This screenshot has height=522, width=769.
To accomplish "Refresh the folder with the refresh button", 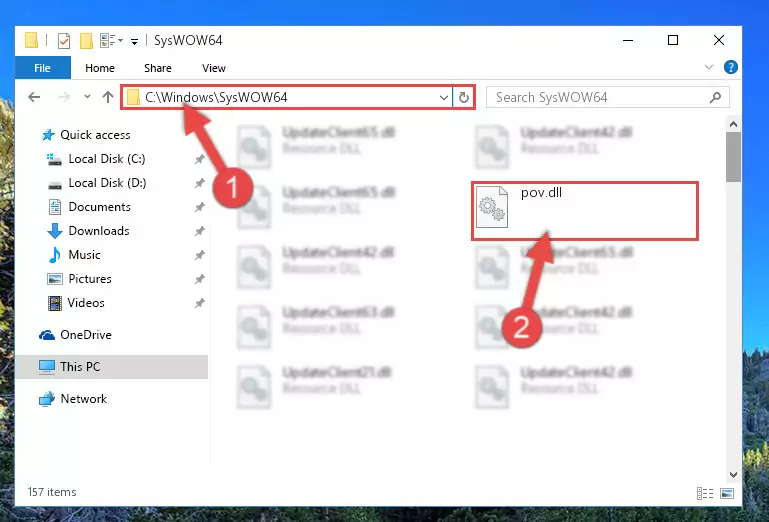I will point(463,97).
